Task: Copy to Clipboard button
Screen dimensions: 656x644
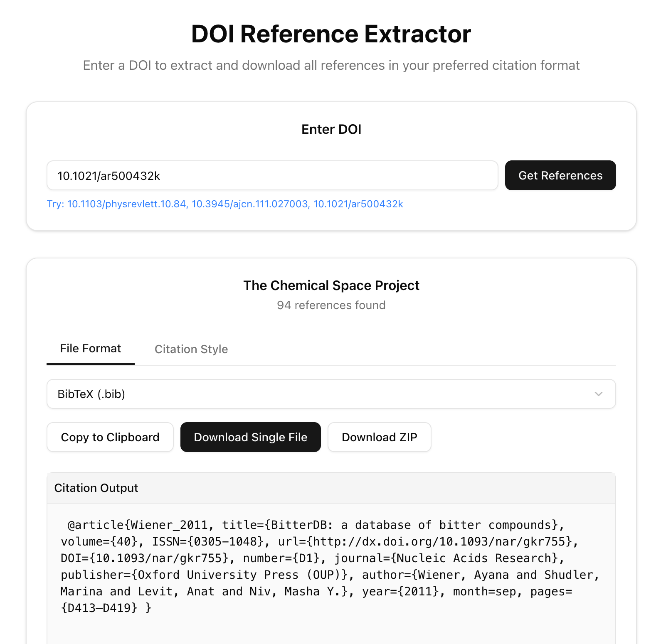Action: (110, 437)
